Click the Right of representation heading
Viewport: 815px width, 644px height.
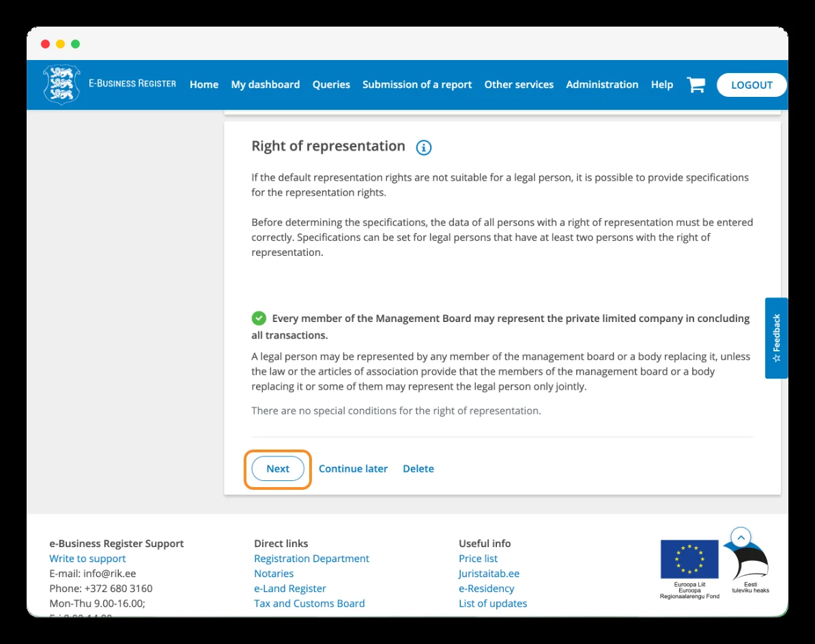[328, 146]
